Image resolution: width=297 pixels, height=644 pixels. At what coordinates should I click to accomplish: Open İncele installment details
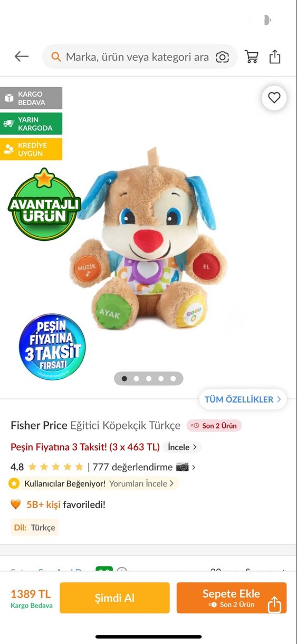pyautogui.click(x=182, y=447)
